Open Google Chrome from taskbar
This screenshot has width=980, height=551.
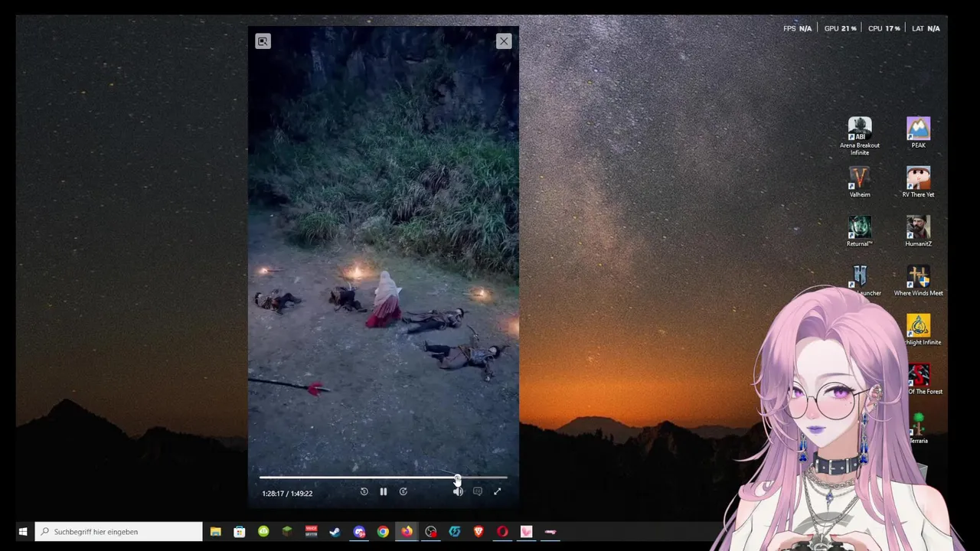click(383, 532)
